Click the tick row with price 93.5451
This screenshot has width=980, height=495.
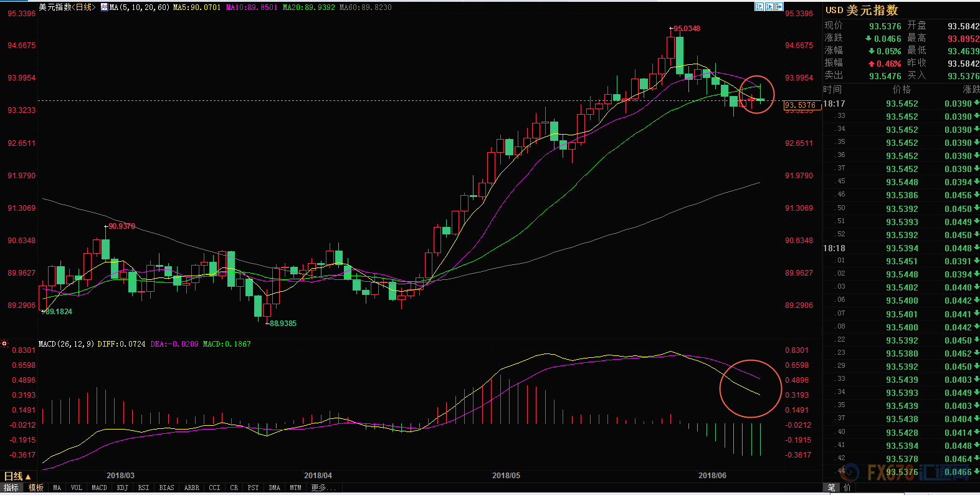point(902,261)
